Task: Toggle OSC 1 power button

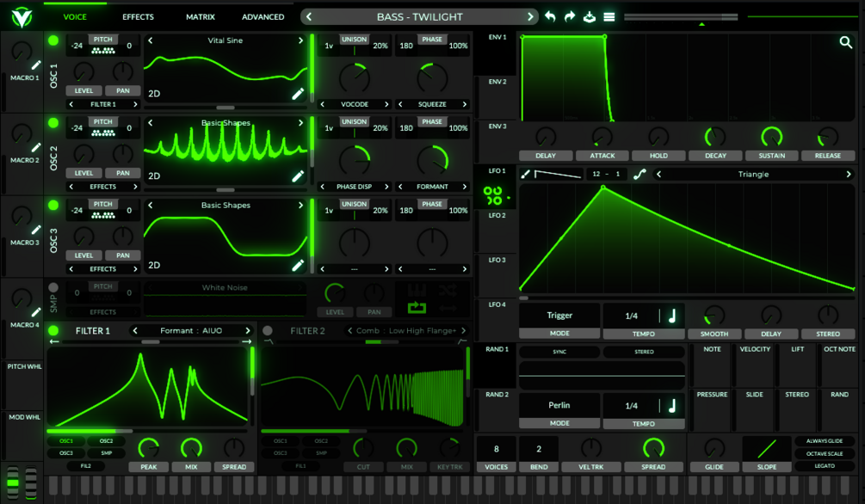Action: pos(53,40)
